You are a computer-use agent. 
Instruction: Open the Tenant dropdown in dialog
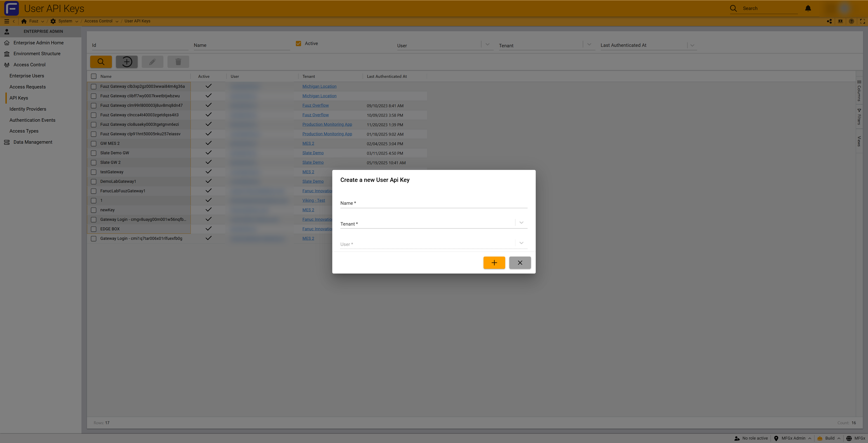521,222
